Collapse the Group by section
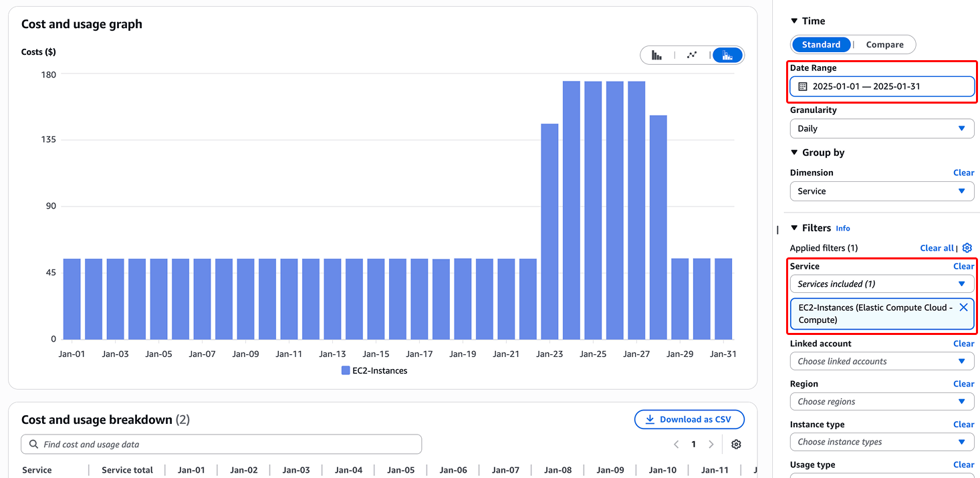980x478 pixels. pyautogui.click(x=794, y=153)
